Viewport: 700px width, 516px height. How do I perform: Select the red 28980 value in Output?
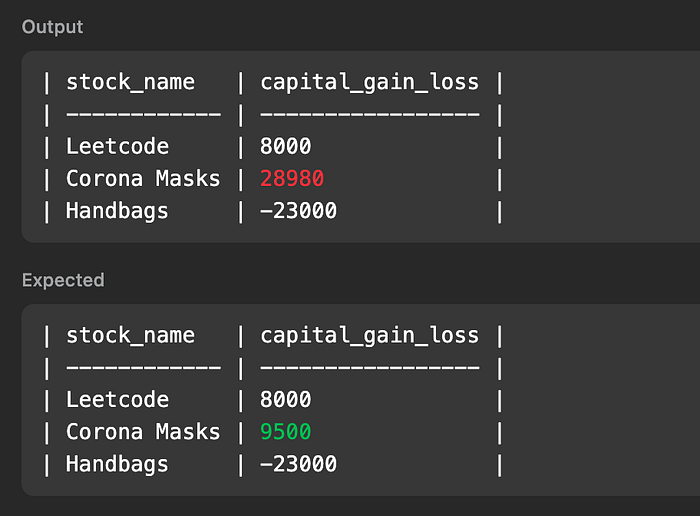point(292,179)
